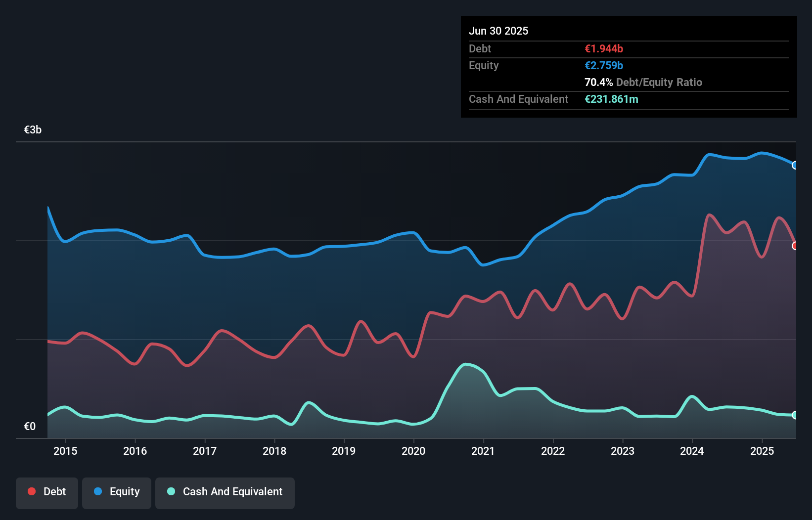
Task: Select the 2021 year label on axis
Action: pos(484,451)
